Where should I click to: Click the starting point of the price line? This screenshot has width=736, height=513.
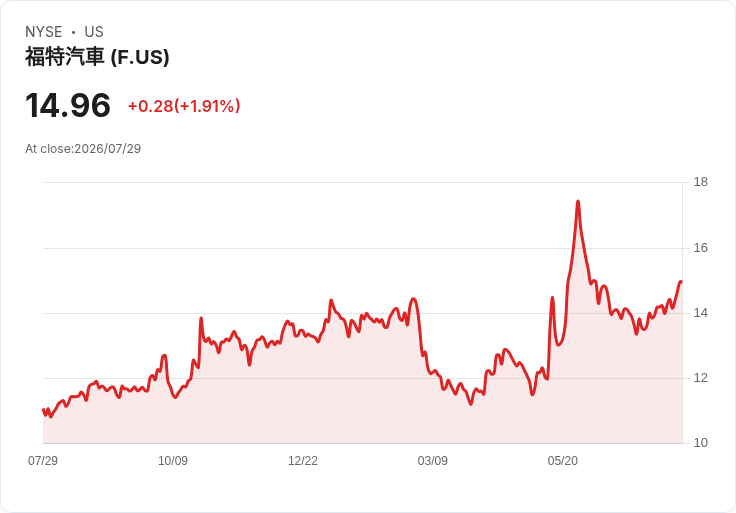[x=43, y=410]
